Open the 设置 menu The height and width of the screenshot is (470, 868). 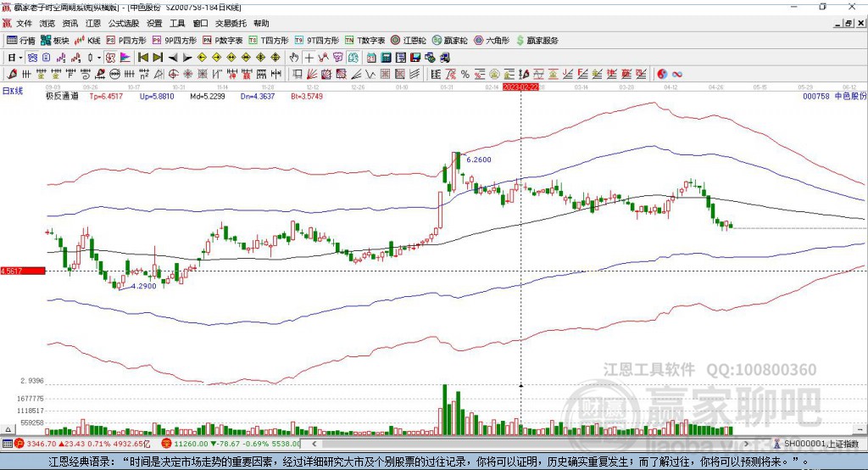(x=154, y=23)
